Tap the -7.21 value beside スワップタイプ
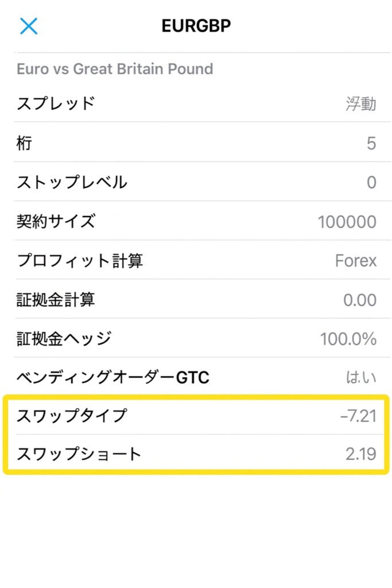The image size is (392, 588). 358,416
